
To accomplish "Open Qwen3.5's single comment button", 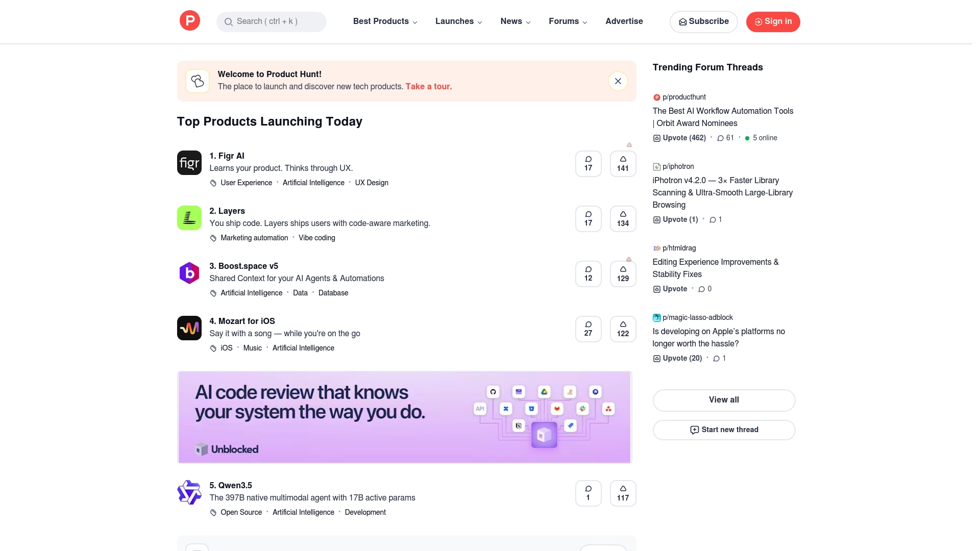I will coord(588,493).
